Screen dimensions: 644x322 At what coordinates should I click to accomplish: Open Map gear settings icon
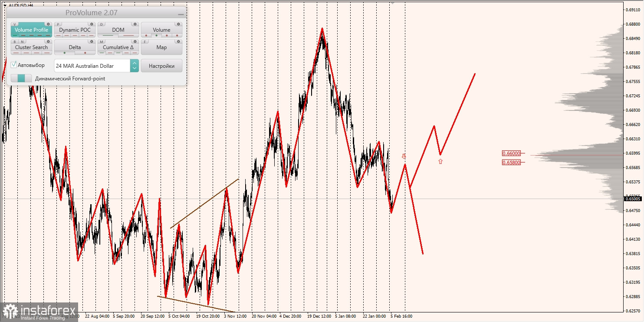click(x=178, y=42)
